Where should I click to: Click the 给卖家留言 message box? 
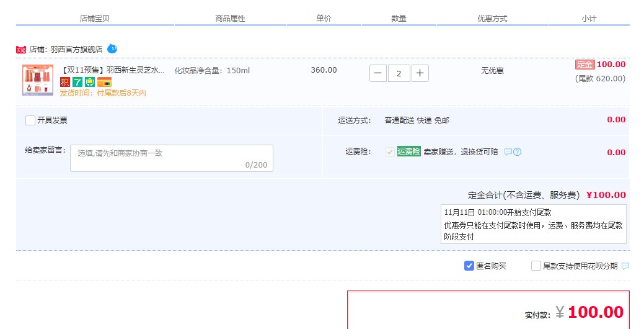tap(172, 158)
